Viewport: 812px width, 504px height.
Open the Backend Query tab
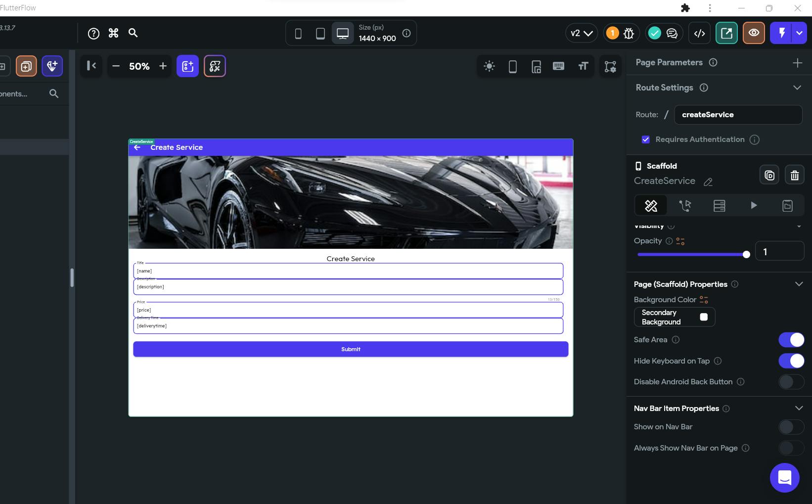pos(719,205)
